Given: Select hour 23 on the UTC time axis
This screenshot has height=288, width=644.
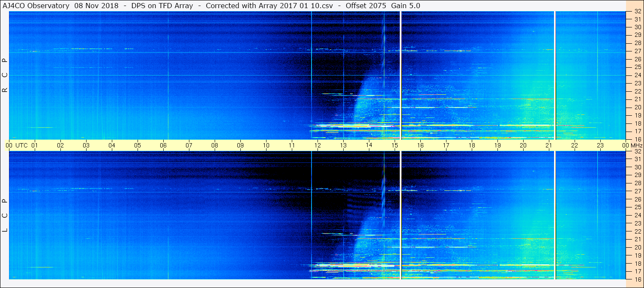Looking at the screenshot, I should pyautogui.click(x=600, y=145).
